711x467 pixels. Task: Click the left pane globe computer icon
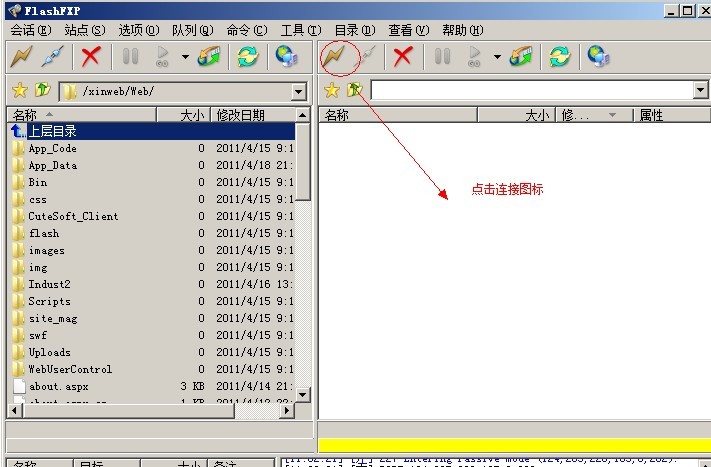coord(287,57)
